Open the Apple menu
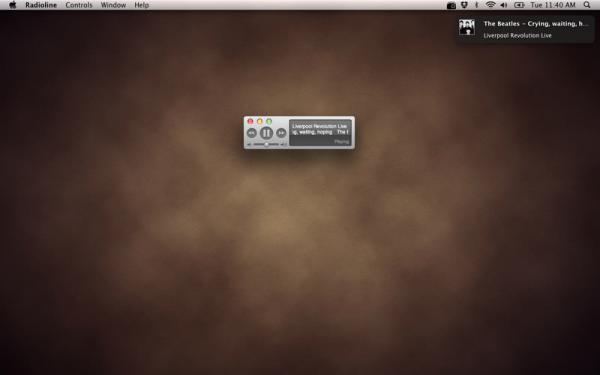The image size is (600, 375). coord(13,5)
